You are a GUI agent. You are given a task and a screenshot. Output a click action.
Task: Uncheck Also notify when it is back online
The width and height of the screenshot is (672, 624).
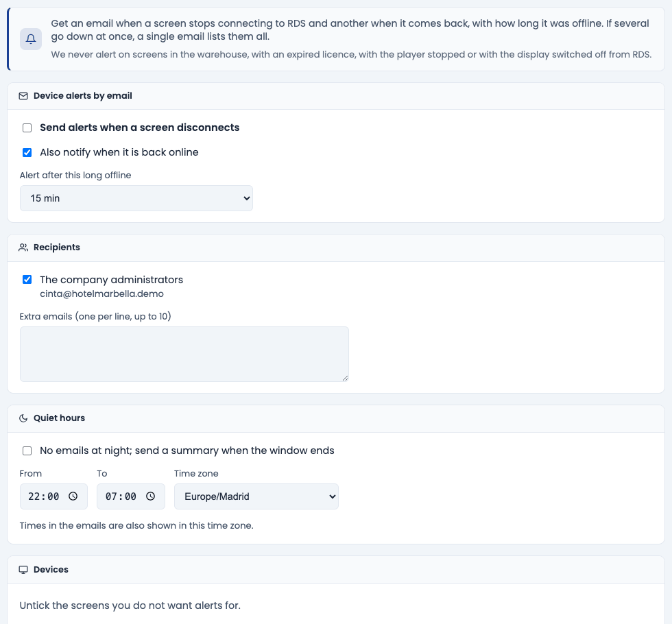[x=27, y=152]
